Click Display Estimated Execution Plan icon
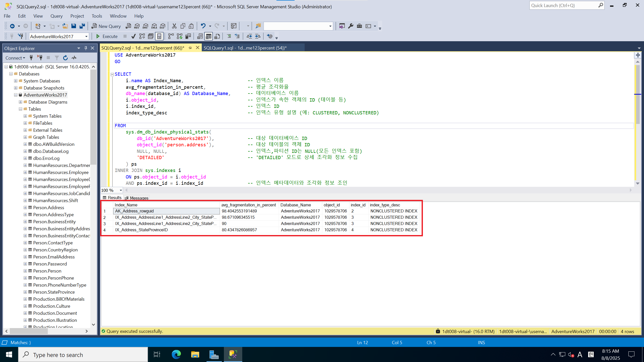 [142, 36]
